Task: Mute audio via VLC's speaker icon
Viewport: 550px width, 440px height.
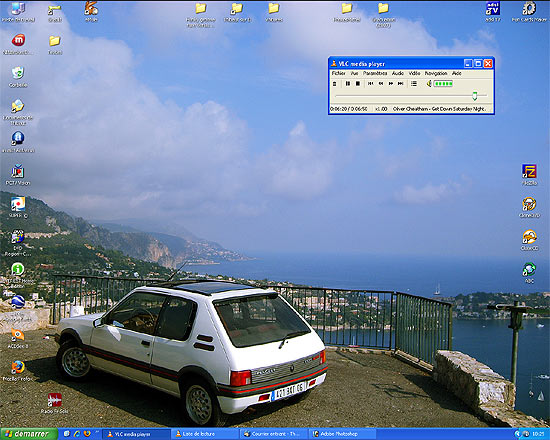Action: pos(429,84)
